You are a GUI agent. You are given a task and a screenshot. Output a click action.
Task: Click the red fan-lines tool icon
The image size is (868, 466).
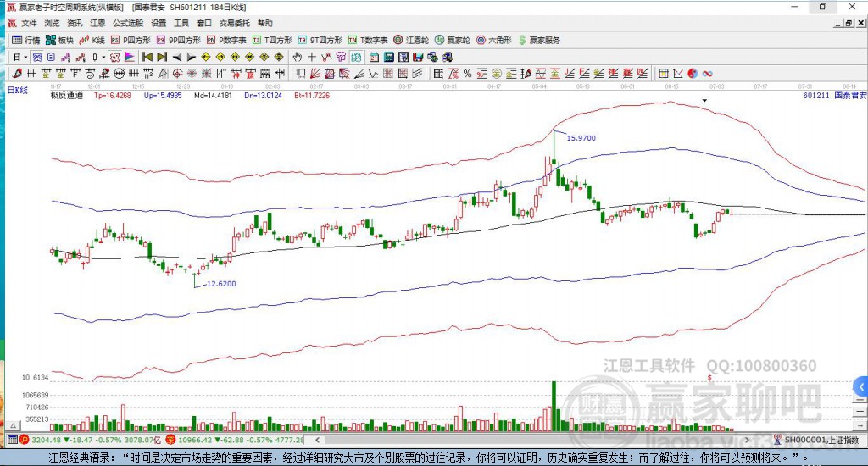(314, 73)
